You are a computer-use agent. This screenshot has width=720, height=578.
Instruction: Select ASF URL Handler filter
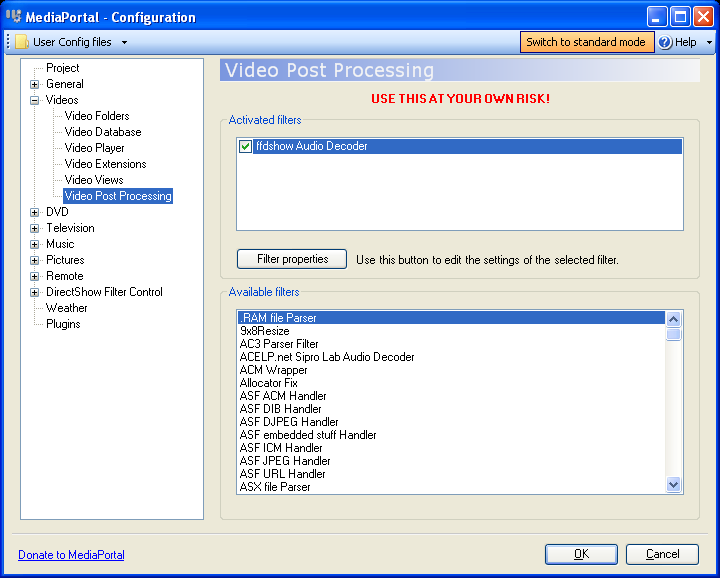451,474
